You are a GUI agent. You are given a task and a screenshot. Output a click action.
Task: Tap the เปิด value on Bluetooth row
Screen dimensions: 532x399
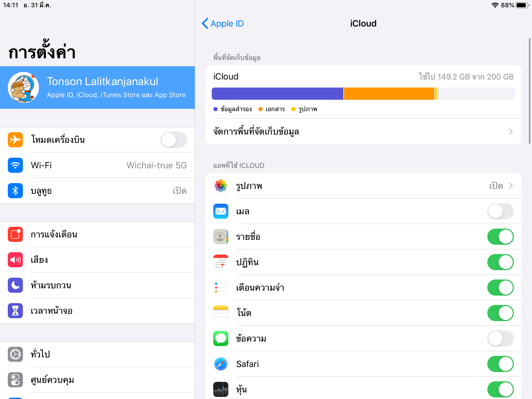(x=180, y=191)
